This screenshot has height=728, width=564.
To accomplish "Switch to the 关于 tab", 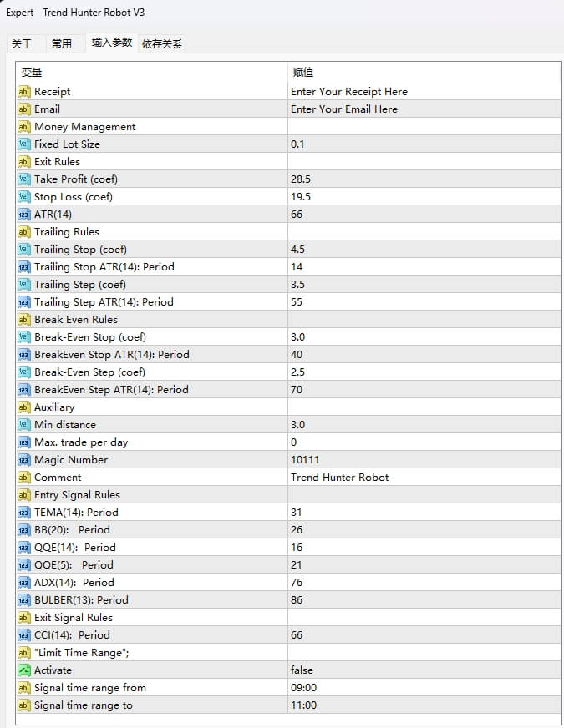I will coord(22,44).
